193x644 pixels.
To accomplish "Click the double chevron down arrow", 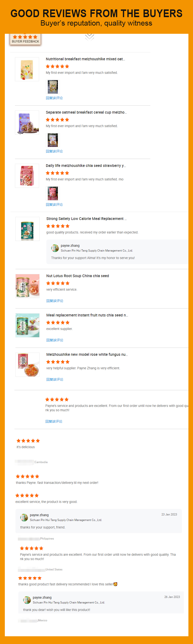I will (x=90, y=37).
